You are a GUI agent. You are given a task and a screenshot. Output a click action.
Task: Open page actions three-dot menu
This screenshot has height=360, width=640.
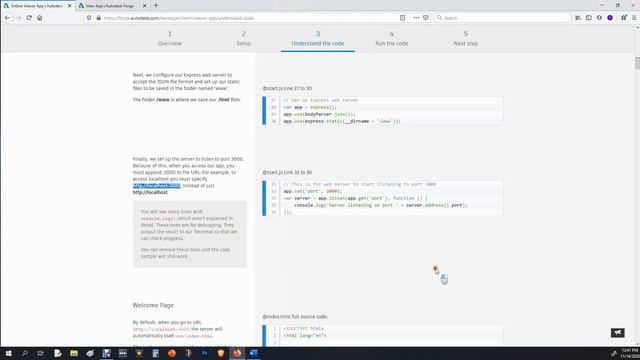416,18
